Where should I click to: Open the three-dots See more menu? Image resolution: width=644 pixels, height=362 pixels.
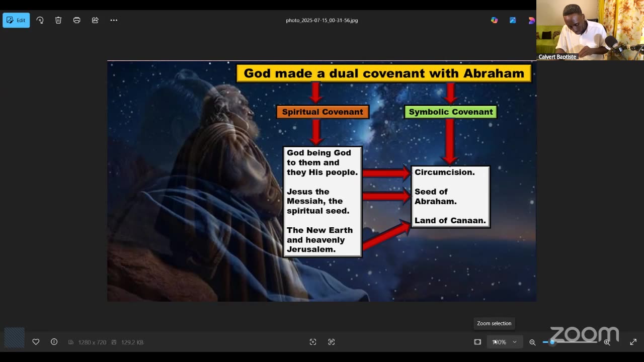(x=114, y=20)
